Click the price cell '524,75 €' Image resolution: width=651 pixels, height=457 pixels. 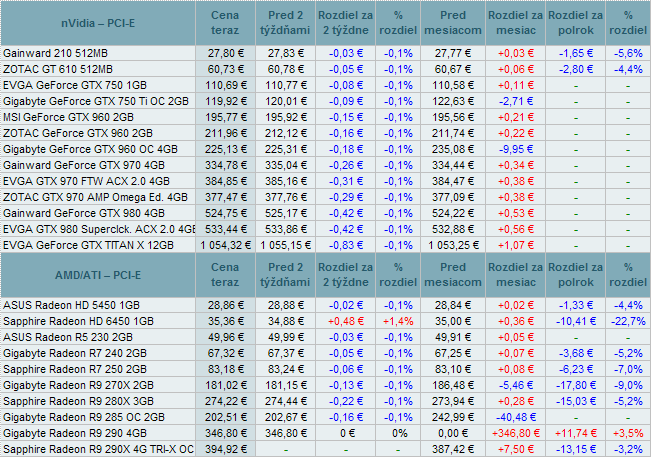(x=226, y=213)
